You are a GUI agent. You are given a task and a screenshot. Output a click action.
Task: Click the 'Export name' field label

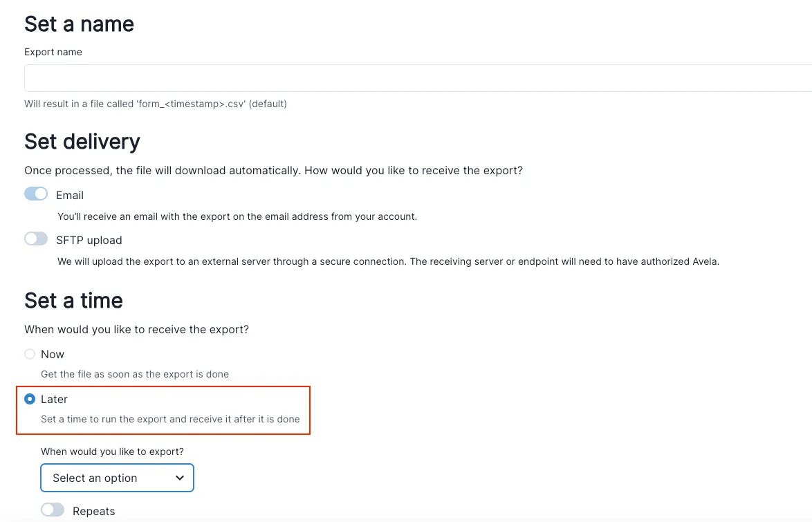pos(53,52)
